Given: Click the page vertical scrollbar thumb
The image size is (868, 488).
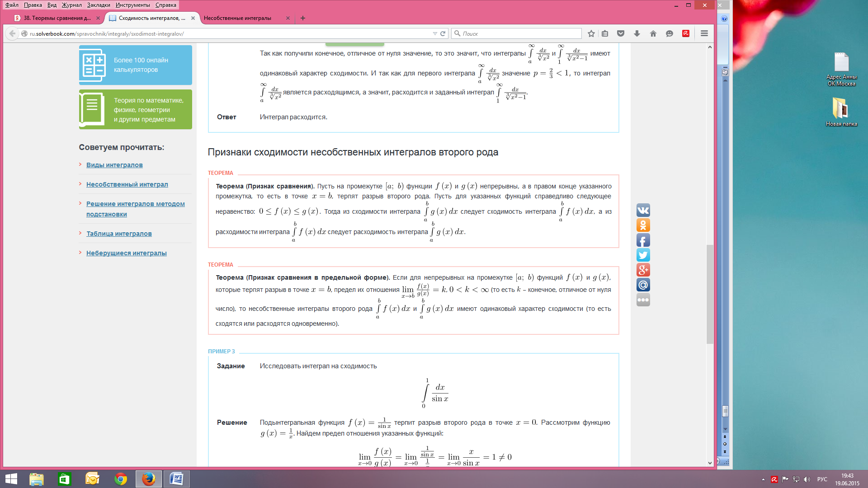Looking at the screenshot, I should pos(710,294).
